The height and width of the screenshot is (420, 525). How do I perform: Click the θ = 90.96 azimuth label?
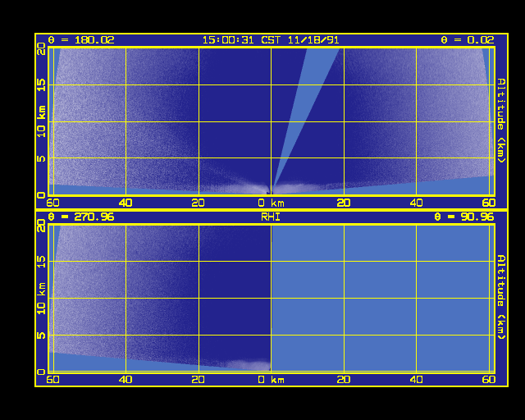tap(464, 217)
